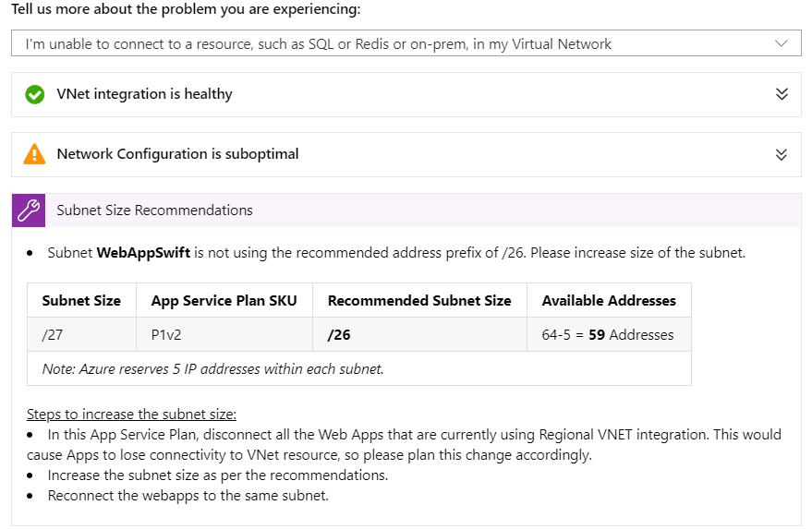Click the "Network Configuration is suboptimal" title text
The image size is (812, 529).
pyautogui.click(x=177, y=154)
